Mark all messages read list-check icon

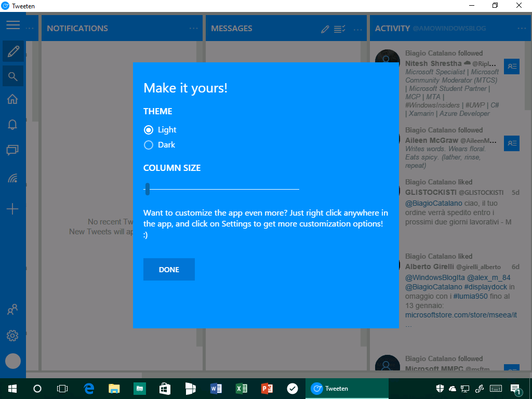click(340, 29)
